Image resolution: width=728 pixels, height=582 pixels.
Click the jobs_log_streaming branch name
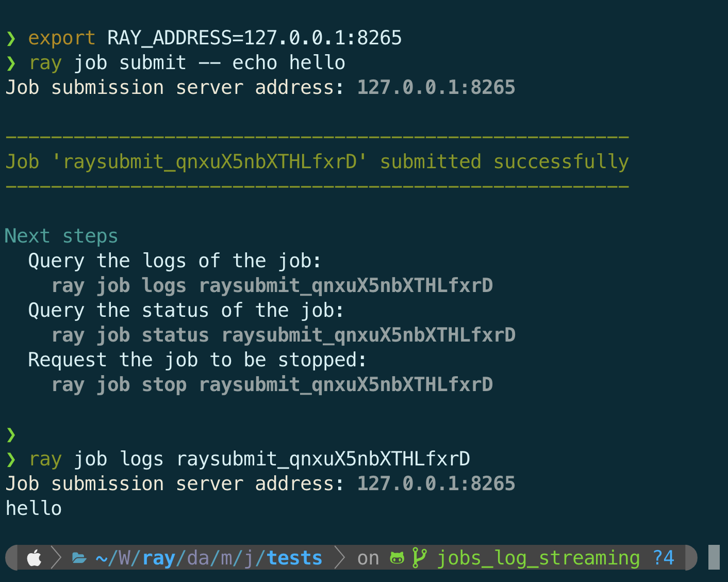point(538,558)
